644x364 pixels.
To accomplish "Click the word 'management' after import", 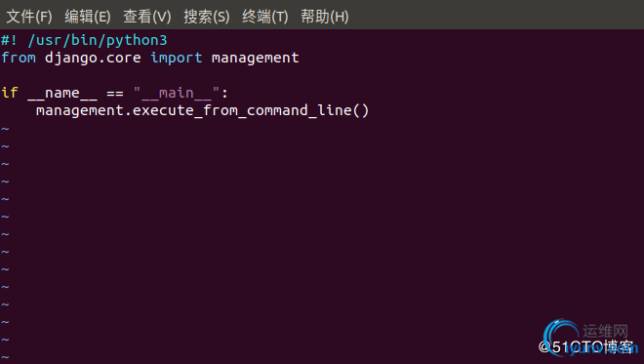I will coord(255,58).
